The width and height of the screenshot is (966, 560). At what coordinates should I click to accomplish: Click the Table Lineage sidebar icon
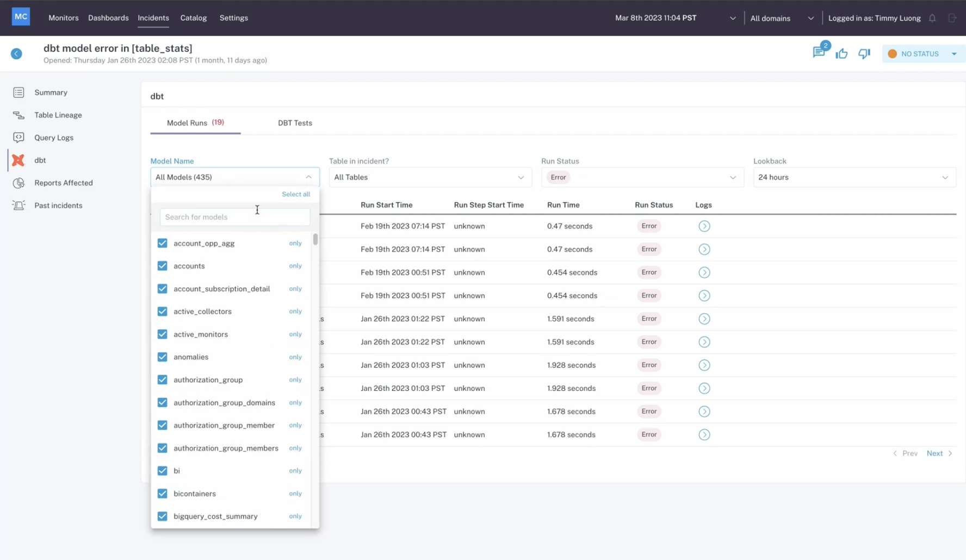click(x=18, y=115)
